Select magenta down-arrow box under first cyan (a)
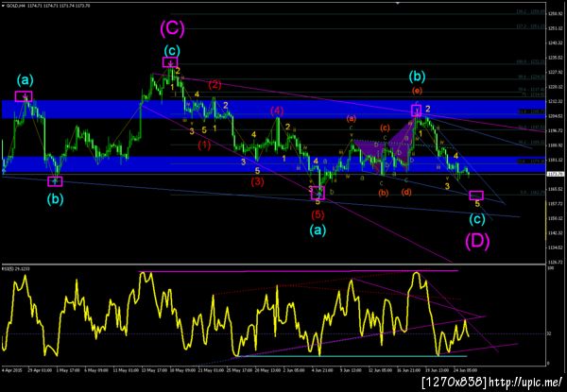 (x=24, y=96)
